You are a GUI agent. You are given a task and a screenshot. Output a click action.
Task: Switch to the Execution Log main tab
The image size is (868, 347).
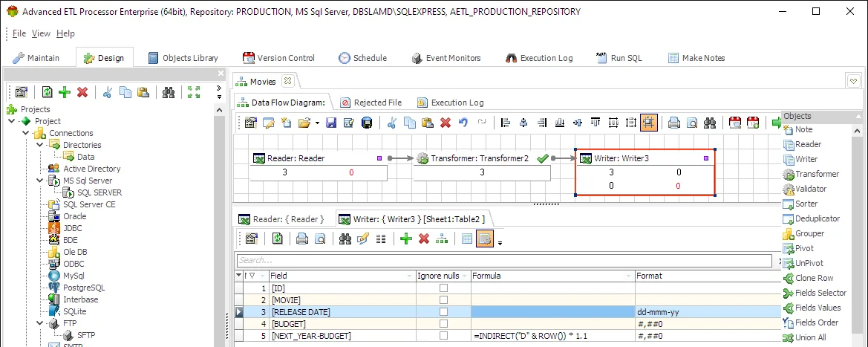(x=538, y=58)
